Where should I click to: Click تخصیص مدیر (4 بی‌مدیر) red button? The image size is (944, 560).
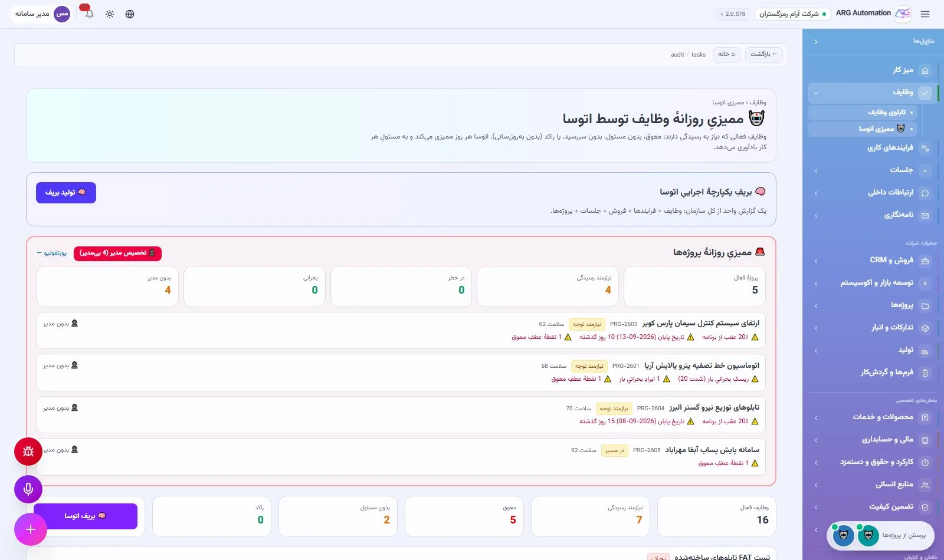click(x=117, y=253)
